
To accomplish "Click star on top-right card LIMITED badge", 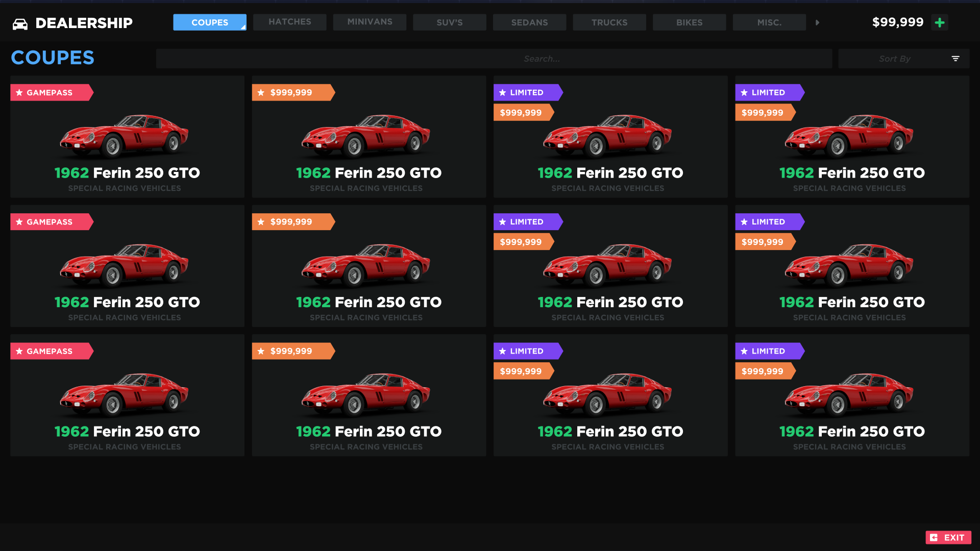I will pos(744,92).
